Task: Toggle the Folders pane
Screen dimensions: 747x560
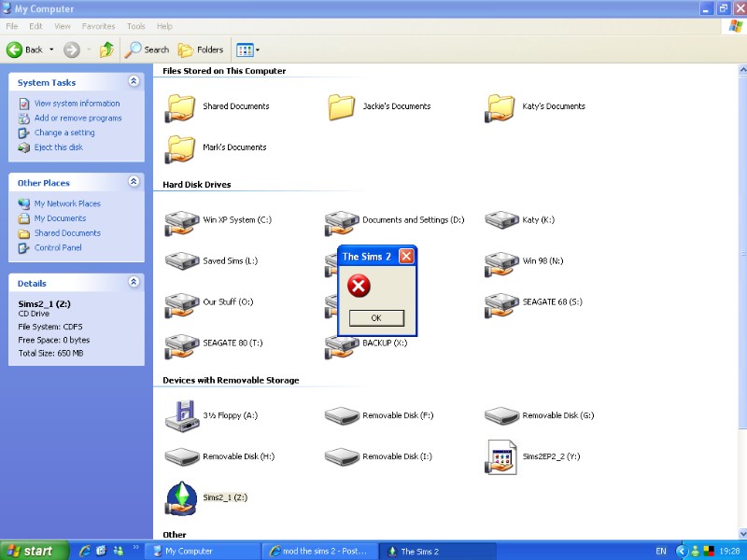Action: 198,49
